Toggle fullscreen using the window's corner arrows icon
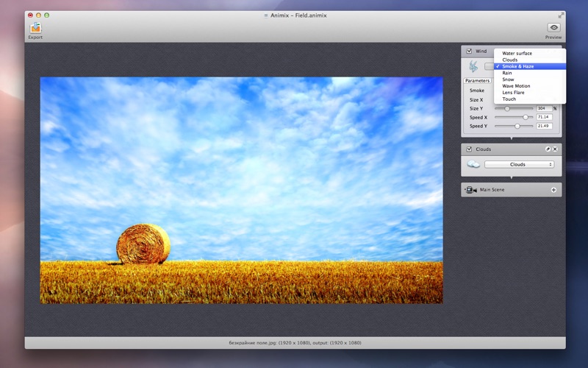The height and width of the screenshot is (368, 588). [561, 15]
